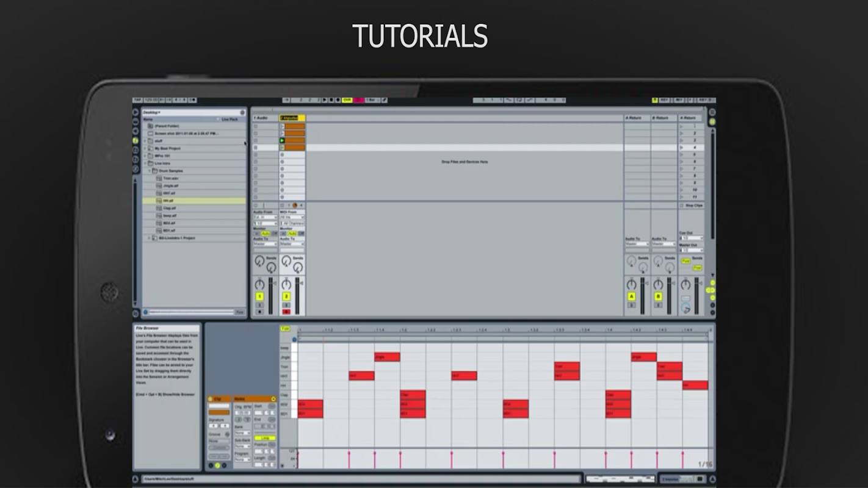Open MIDI From dropdown on Impulse track

(x=292, y=217)
